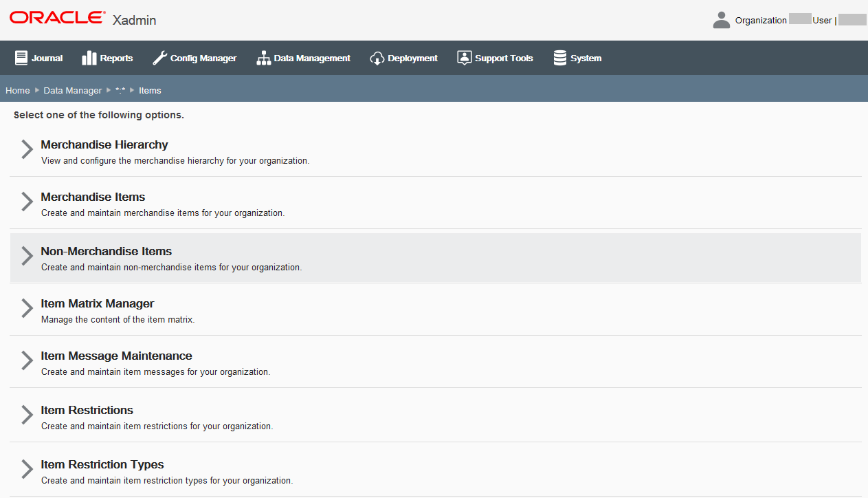Navigate to Home via the breadcrumb
This screenshot has width=868, height=498.
(17, 90)
